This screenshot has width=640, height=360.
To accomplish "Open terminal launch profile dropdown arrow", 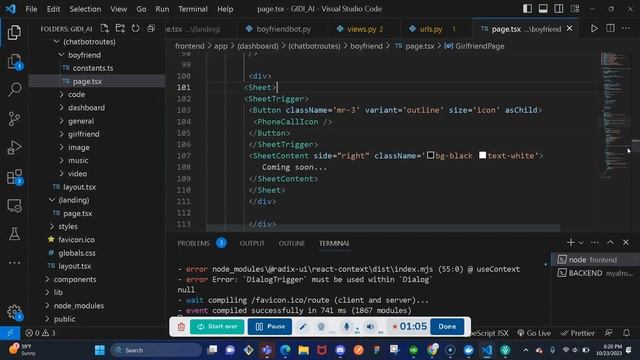I will [x=581, y=243].
